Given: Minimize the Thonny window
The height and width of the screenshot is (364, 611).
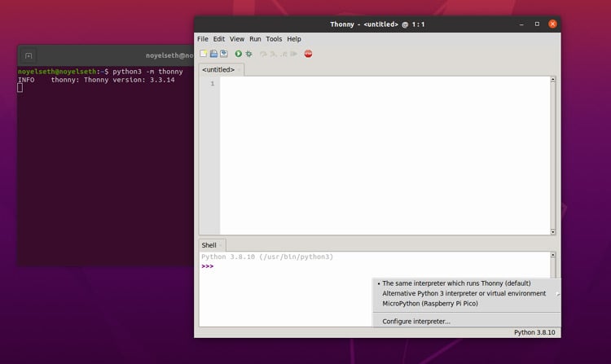Looking at the screenshot, I should point(521,24).
